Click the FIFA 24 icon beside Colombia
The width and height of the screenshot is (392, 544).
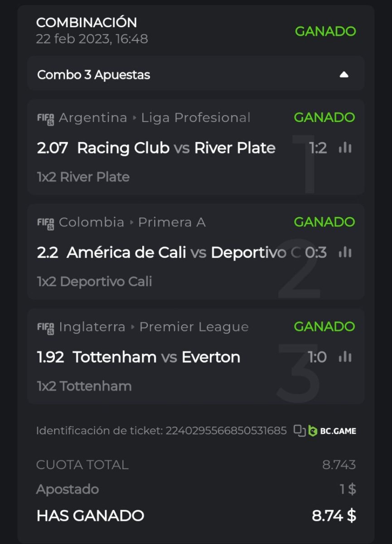pos(45,223)
